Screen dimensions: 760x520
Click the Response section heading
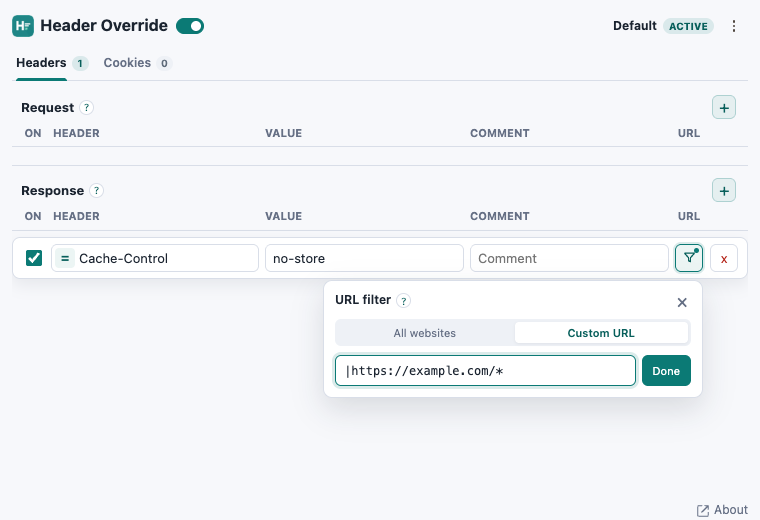click(52, 190)
